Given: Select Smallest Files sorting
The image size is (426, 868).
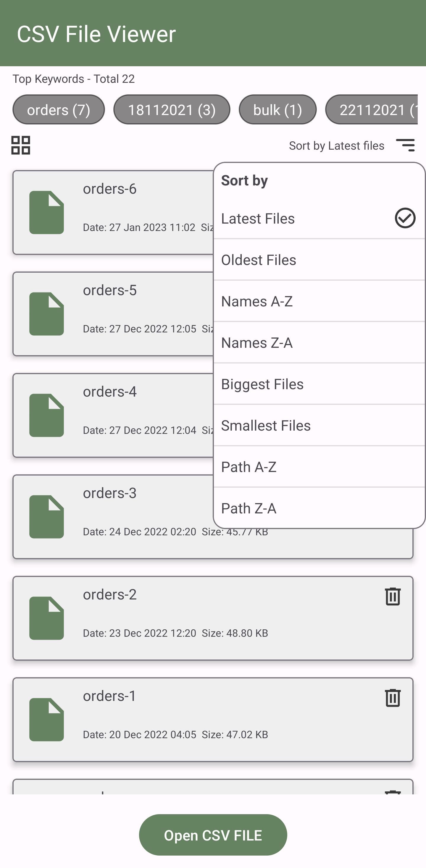Looking at the screenshot, I should 319,426.
